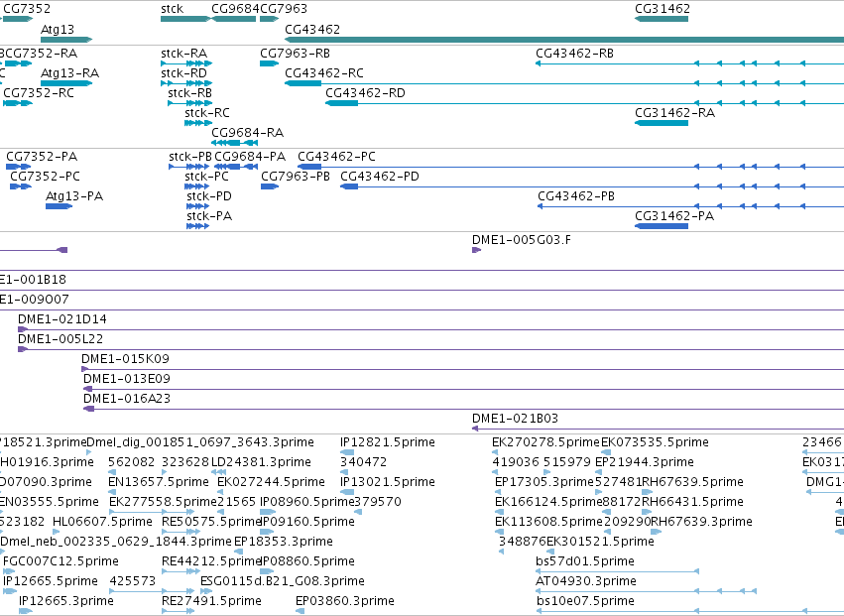The width and height of the screenshot is (844, 616).
Task: Click the CG7352-RC transcript label
Action: coord(39,93)
